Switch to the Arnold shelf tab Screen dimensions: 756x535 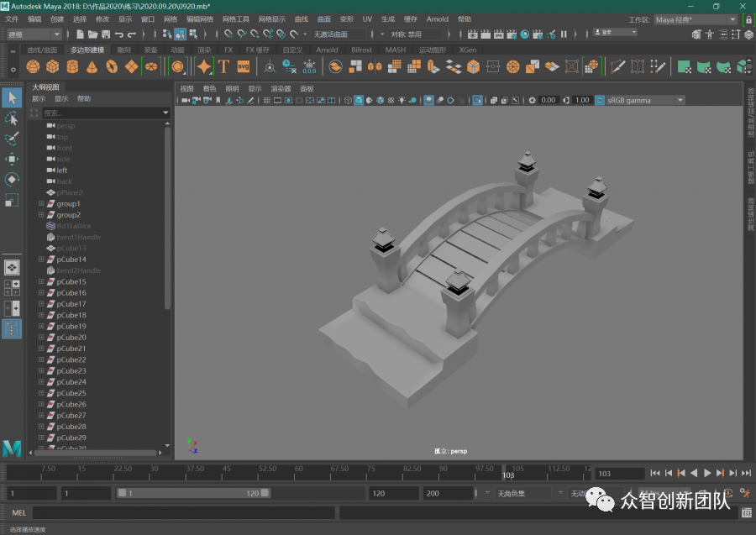click(327, 50)
